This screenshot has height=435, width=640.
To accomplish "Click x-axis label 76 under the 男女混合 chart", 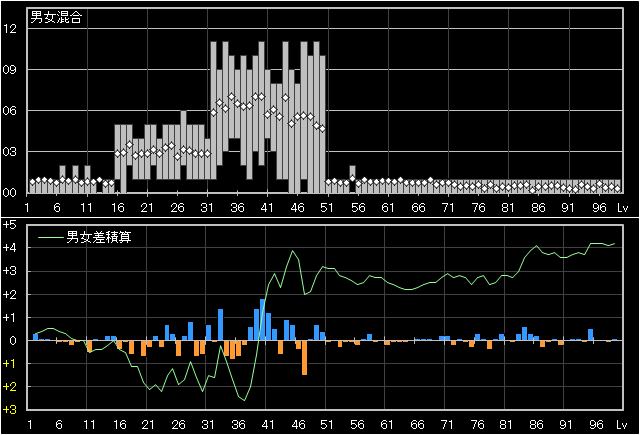I will click(478, 208).
